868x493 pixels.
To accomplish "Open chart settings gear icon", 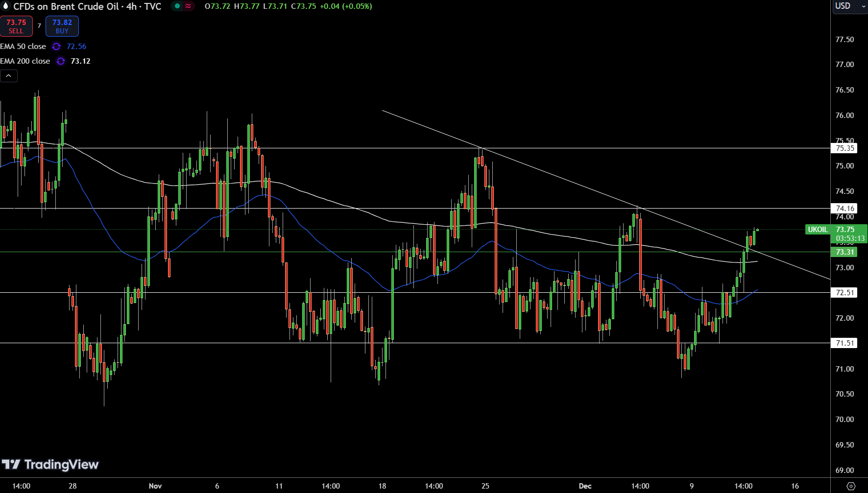I will pyautogui.click(x=851, y=486).
